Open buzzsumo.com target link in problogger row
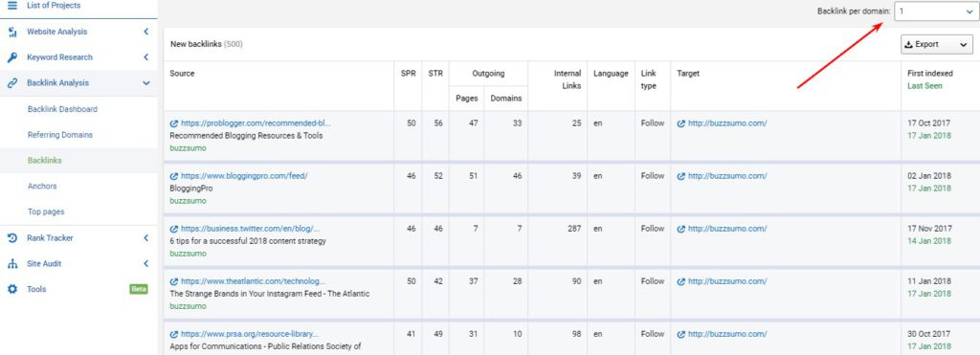This screenshot has width=980, height=355. coord(727,123)
